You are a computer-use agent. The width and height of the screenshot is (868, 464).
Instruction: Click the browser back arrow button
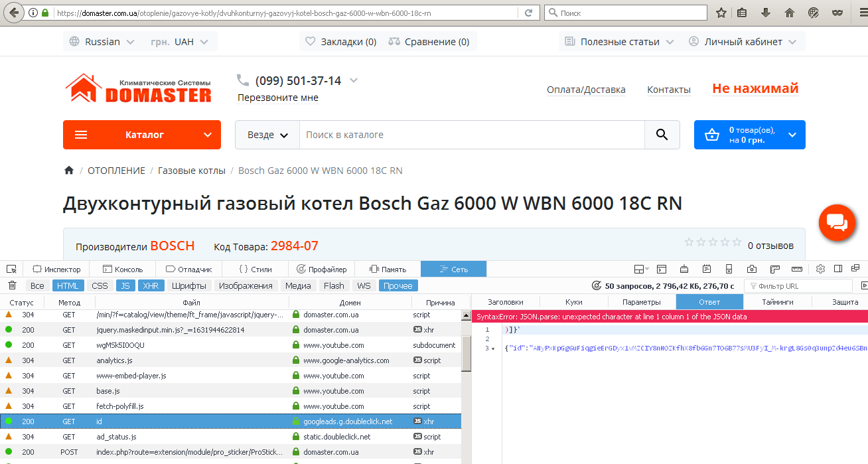click(x=13, y=12)
